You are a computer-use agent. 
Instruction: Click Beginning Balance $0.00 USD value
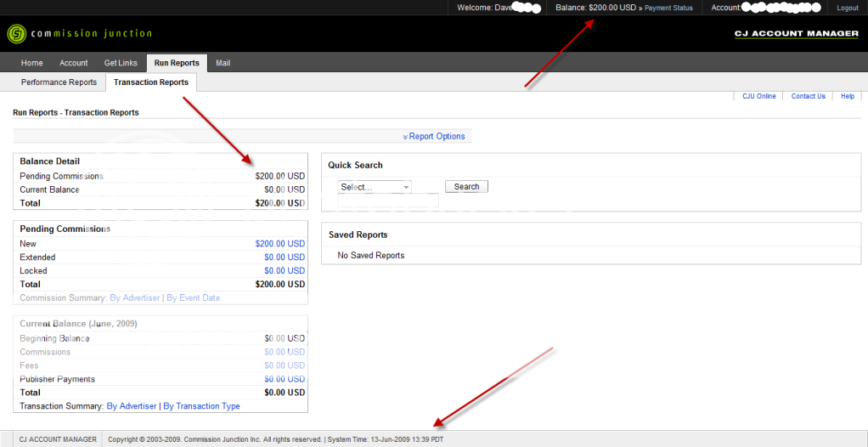pos(285,338)
